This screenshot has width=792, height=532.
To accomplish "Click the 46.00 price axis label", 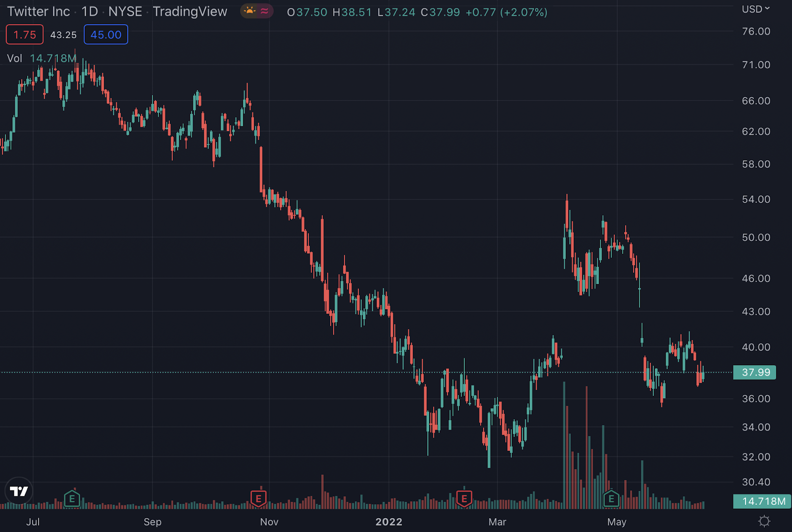I will 756,279.
